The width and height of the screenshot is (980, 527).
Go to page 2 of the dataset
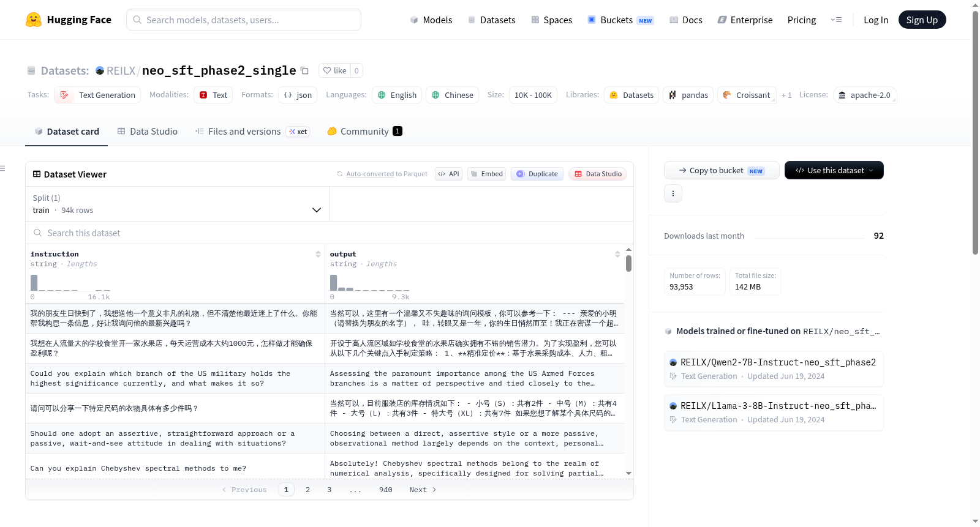coord(307,490)
